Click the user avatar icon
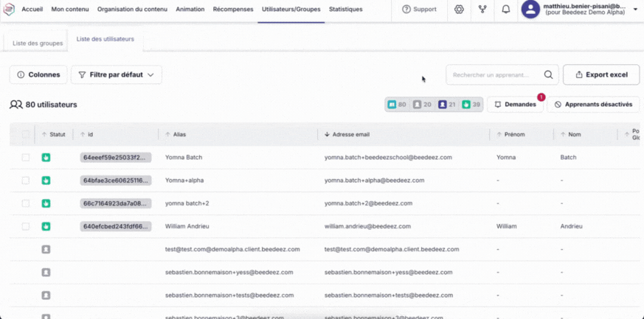644x319 pixels. pyautogui.click(x=530, y=10)
